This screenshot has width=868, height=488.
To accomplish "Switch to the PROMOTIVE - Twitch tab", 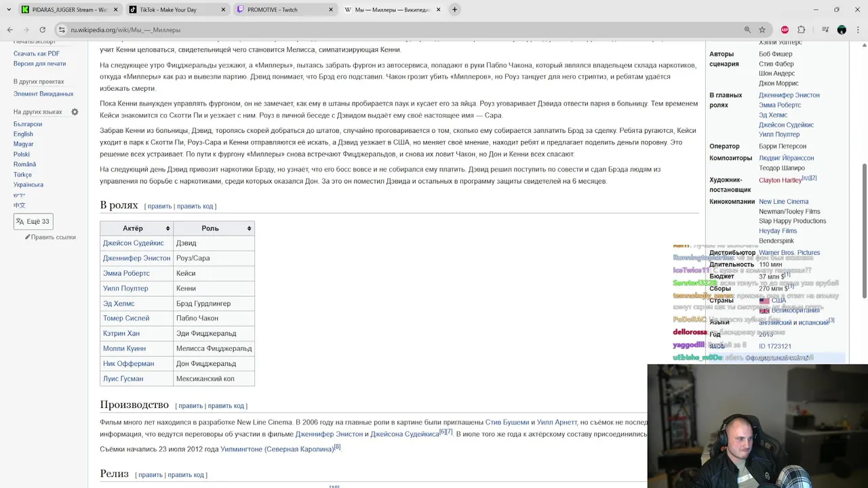I will (285, 9).
